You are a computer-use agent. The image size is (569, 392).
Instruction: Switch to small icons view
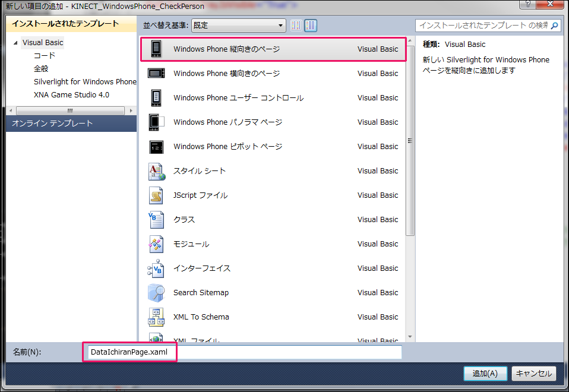click(x=296, y=26)
